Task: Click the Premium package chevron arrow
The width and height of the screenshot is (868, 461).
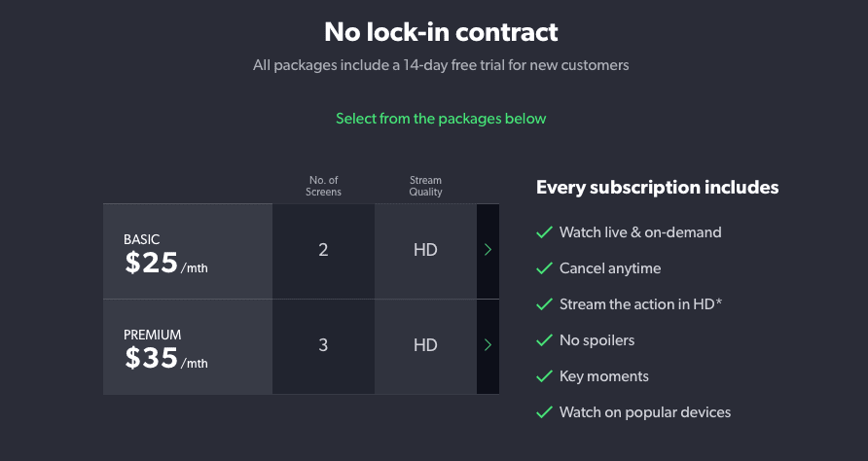Action: [x=488, y=345]
